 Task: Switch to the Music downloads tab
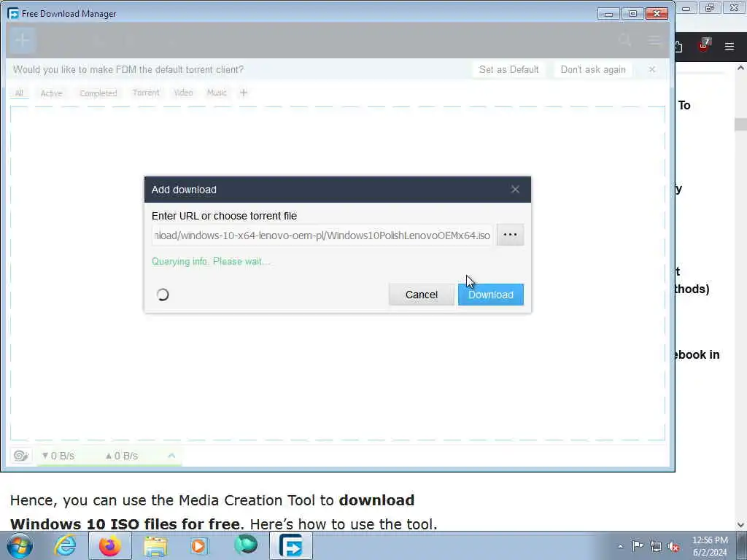click(217, 93)
